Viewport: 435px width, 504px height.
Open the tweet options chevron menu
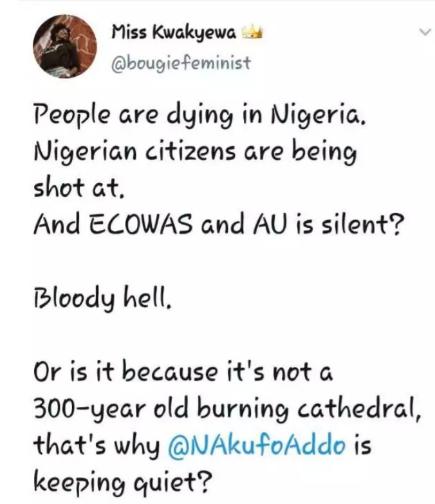pyautogui.click(x=423, y=30)
